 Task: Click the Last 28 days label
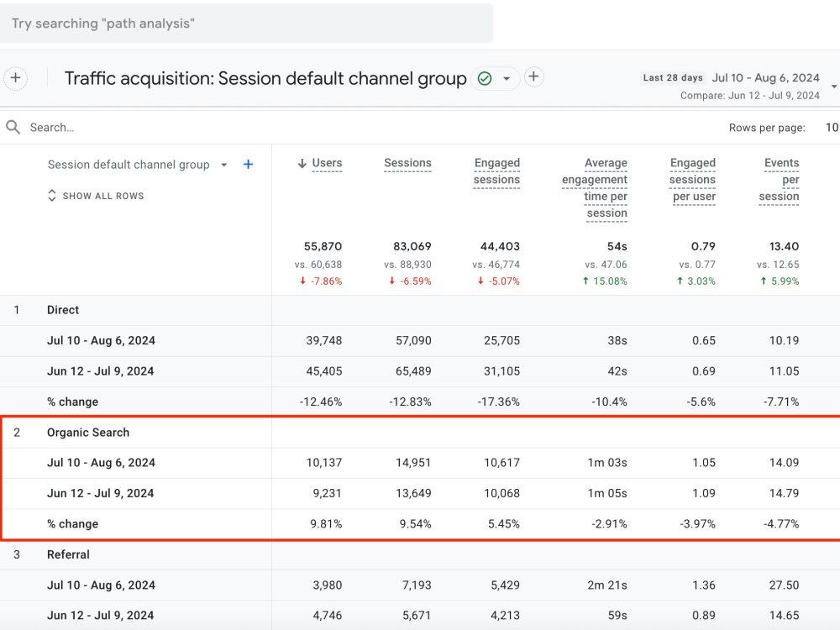tap(673, 77)
